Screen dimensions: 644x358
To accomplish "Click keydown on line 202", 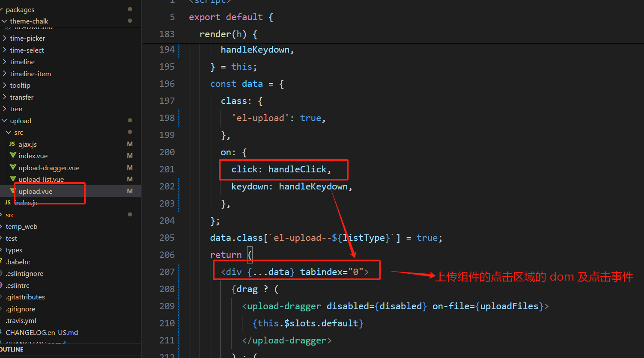I will (x=250, y=186).
